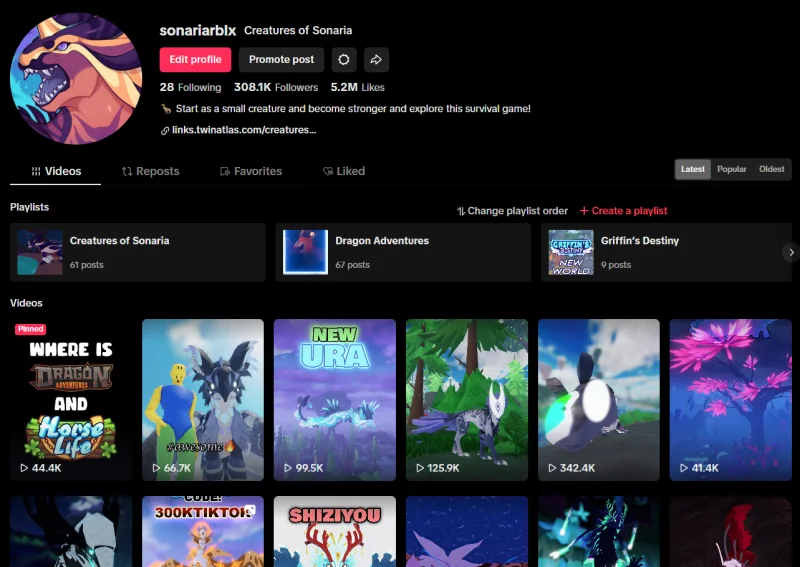Click the Promote post button

(281, 60)
